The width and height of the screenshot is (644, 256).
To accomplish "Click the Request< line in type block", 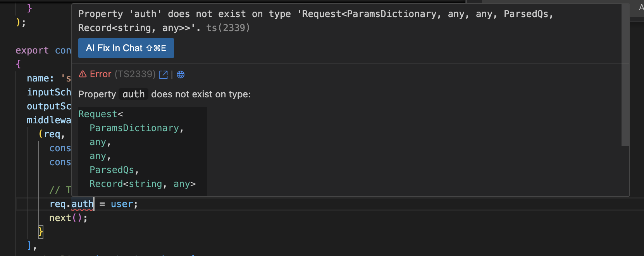I will (x=100, y=114).
